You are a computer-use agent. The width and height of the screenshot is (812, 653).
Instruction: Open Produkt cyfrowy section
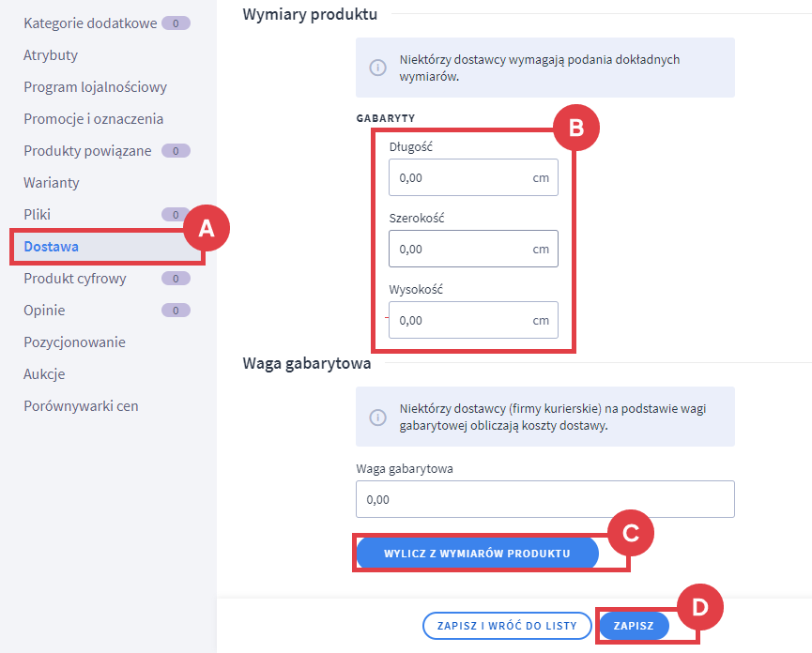(75, 279)
